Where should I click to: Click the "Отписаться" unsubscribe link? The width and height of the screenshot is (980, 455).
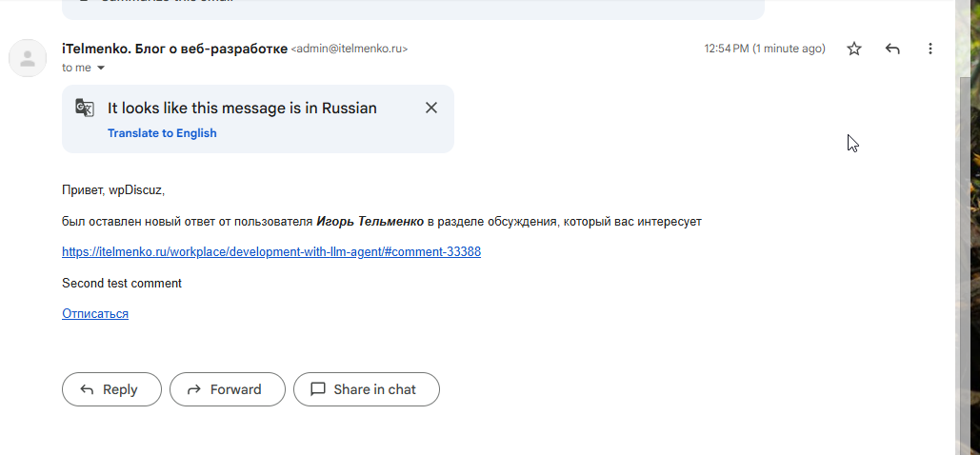95,313
